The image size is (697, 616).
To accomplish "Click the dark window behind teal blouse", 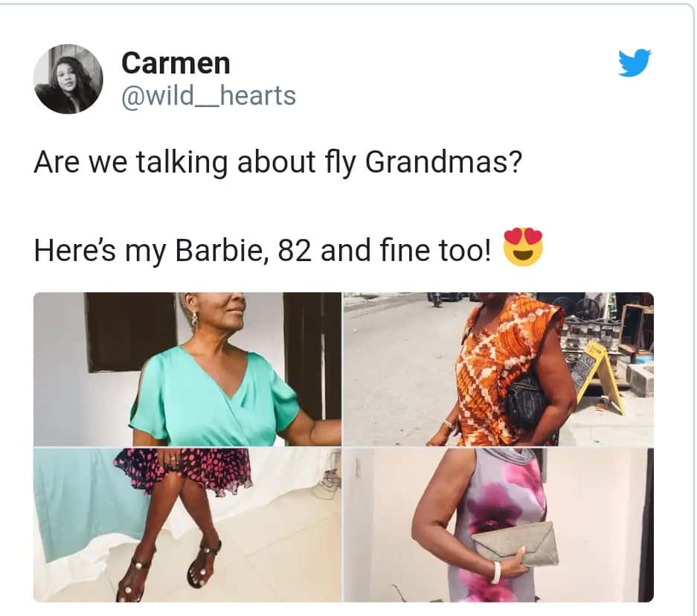I will tap(131, 331).
